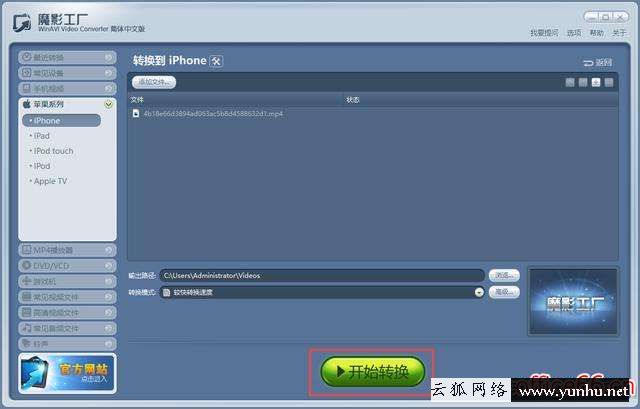Click the wrench settings icon beside 转换到 iPhone
Viewport: 640px width, 409px height.
216,61
